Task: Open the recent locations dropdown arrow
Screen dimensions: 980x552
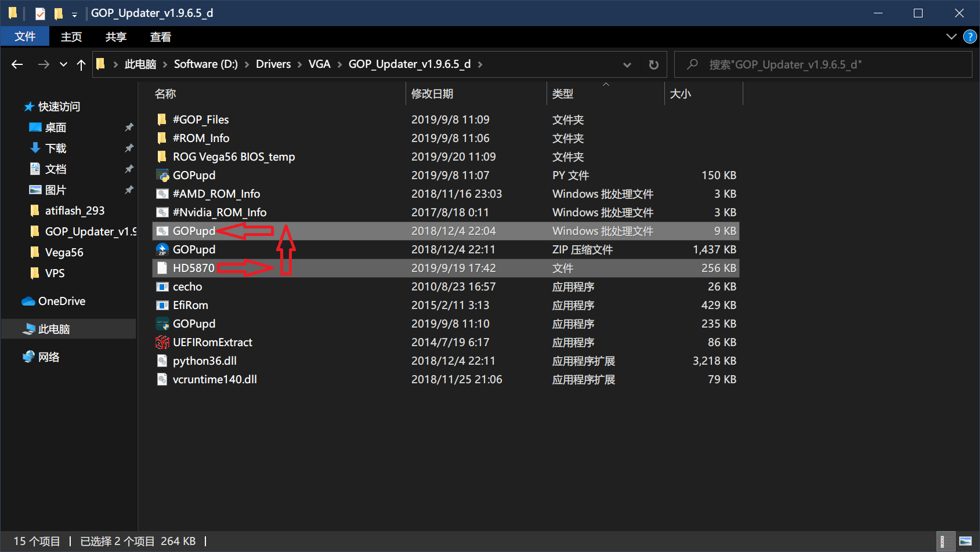Action: (x=63, y=64)
